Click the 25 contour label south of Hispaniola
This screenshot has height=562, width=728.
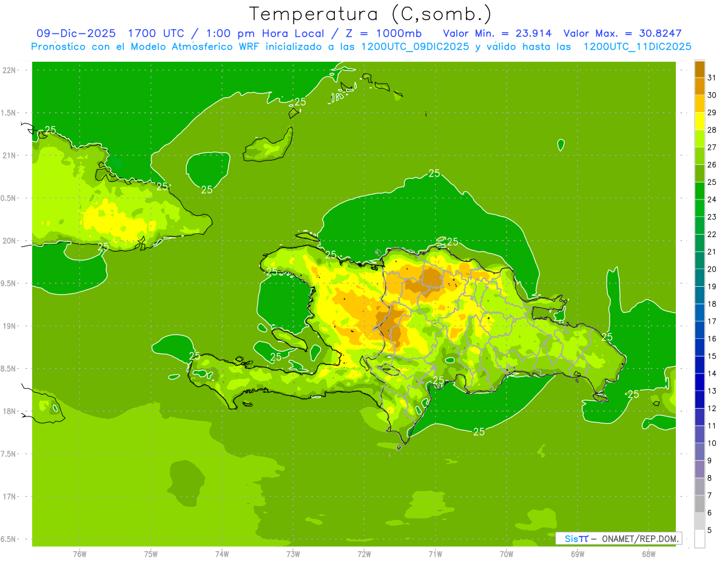click(479, 432)
